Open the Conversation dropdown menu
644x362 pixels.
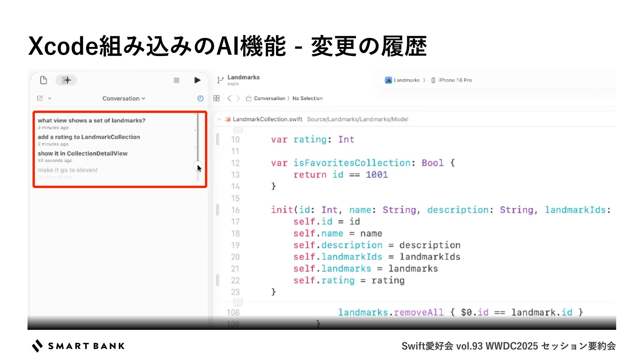click(x=124, y=99)
